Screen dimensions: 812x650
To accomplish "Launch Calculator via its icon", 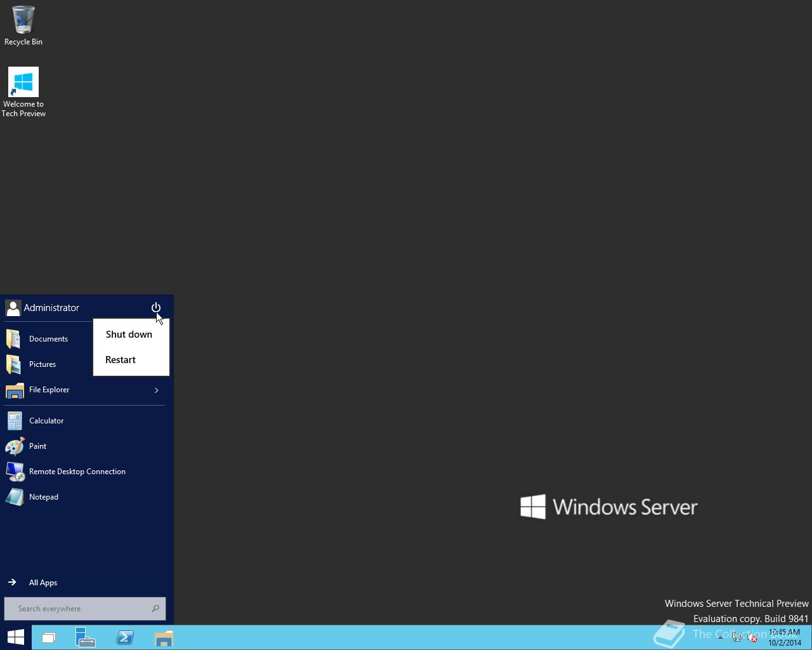I will (14, 421).
